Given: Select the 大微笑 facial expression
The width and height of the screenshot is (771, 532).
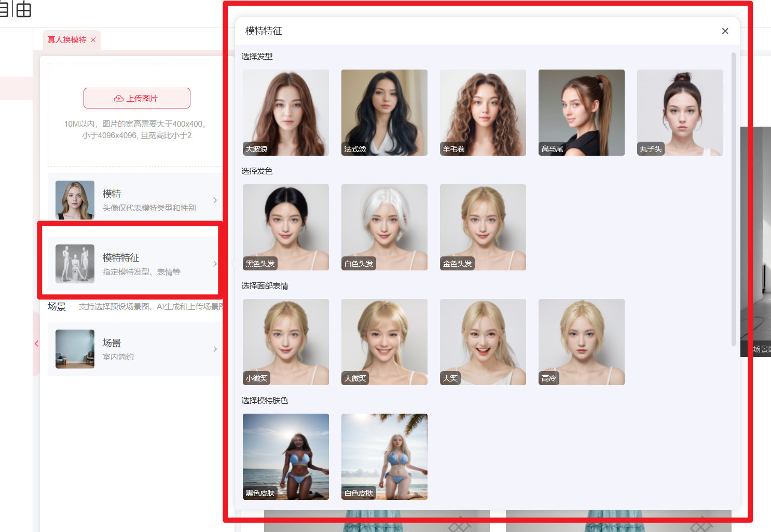Looking at the screenshot, I should pos(384,342).
